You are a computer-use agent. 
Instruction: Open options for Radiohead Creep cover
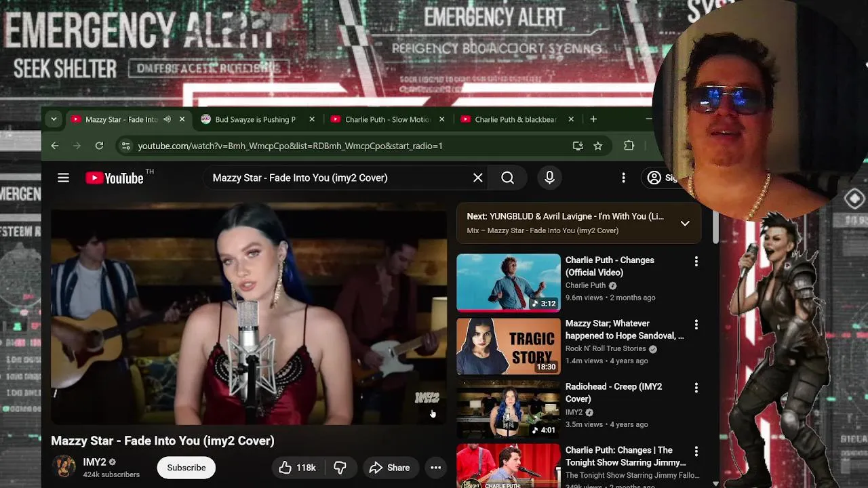[x=696, y=388]
